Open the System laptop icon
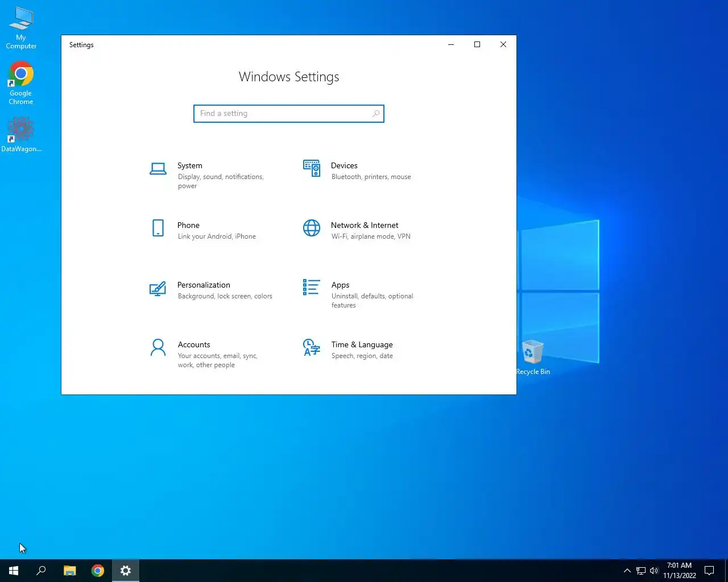The image size is (728, 582). click(x=158, y=168)
